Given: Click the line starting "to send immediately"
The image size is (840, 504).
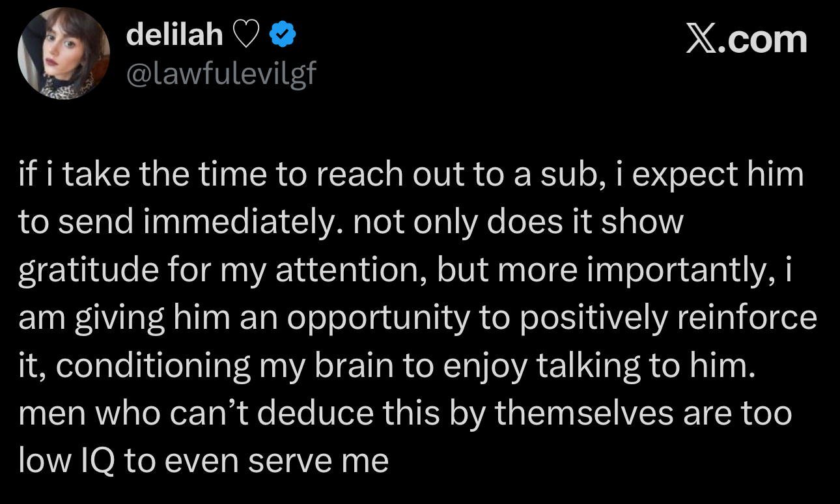Looking at the screenshot, I should (x=351, y=223).
